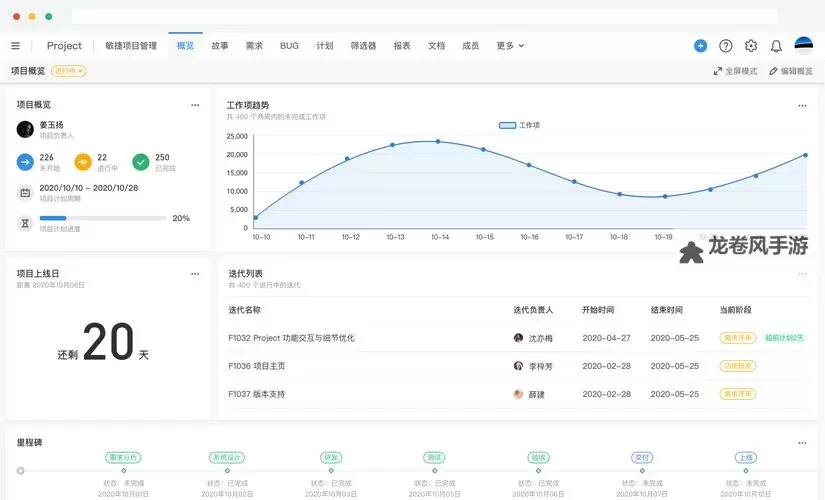Click the 10-10 first data point on chart
825x500 pixels.
pyautogui.click(x=256, y=217)
